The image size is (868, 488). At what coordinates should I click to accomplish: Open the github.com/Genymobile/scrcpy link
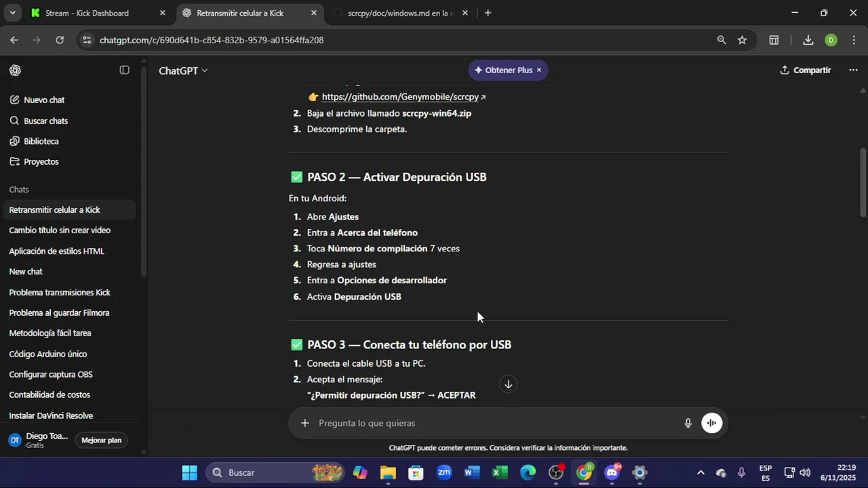click(x=403, y=97)
